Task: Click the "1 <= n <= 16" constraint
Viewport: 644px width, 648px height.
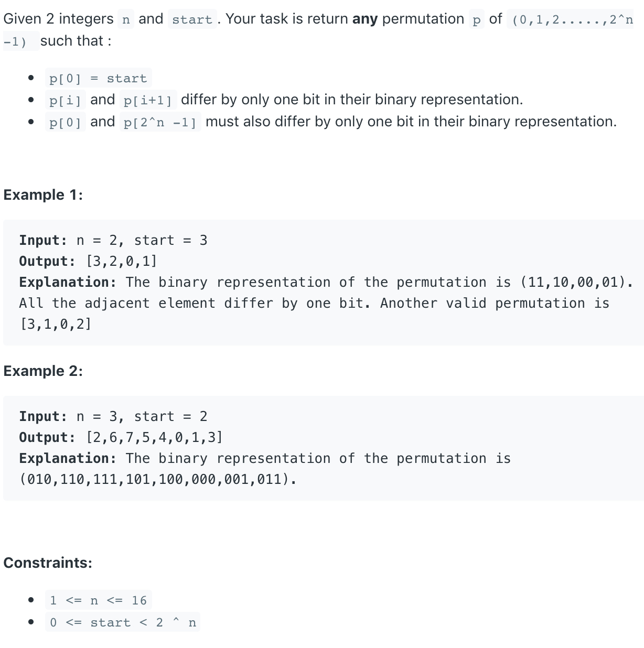Action: pyautogui.click(x=98, y=600)
